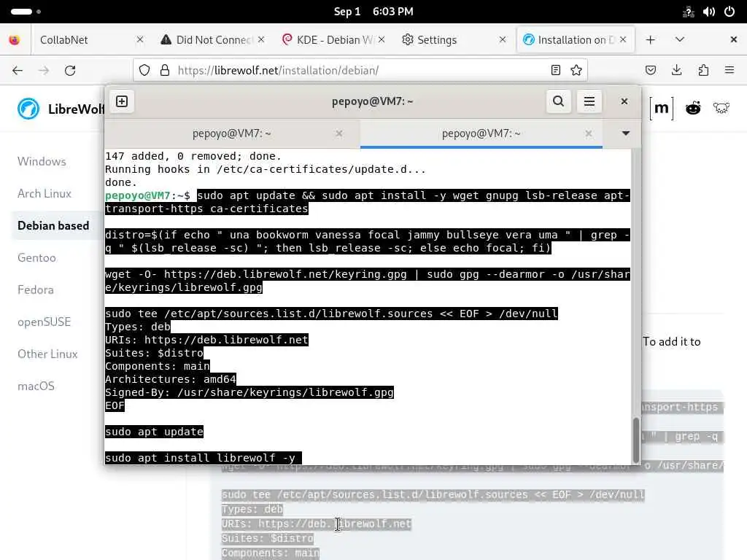
Task: Open the Gentoo installation page
Action: coord(36,257)
